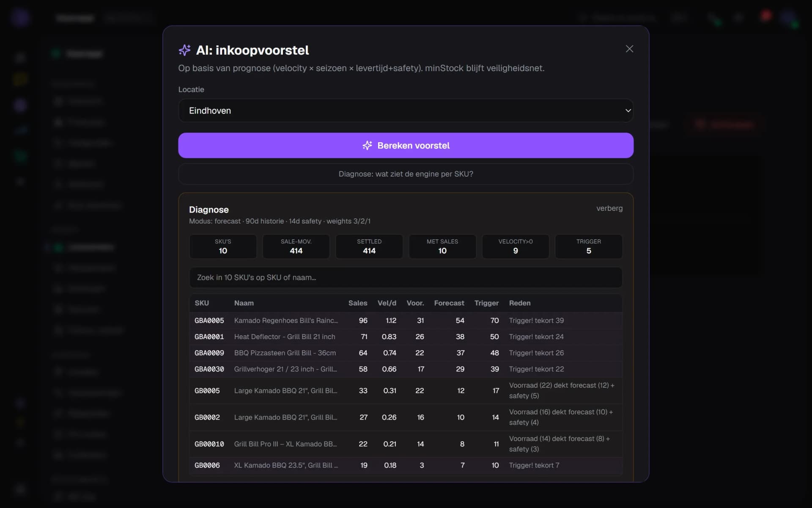This screenshot has height=508, width=812.
Task: Select the TRIGGER 5 stat card
Action: [589, 246]
